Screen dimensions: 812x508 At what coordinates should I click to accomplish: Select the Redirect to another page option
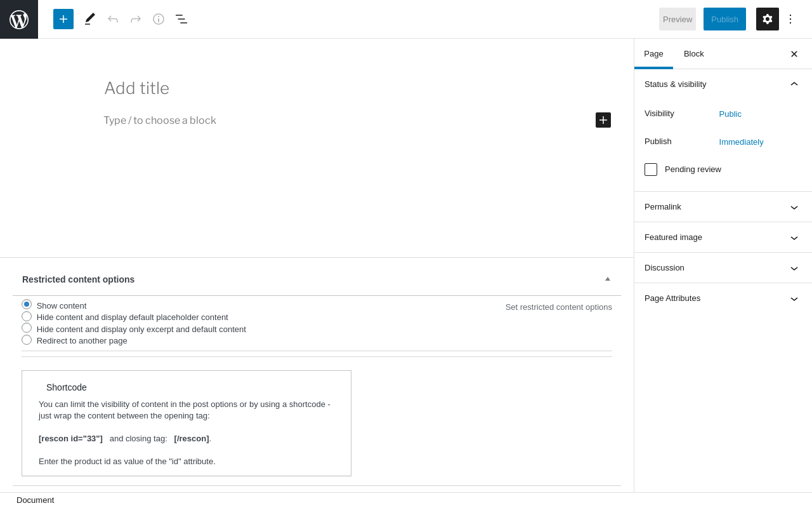pyautogui.click(x=27, y=340)
